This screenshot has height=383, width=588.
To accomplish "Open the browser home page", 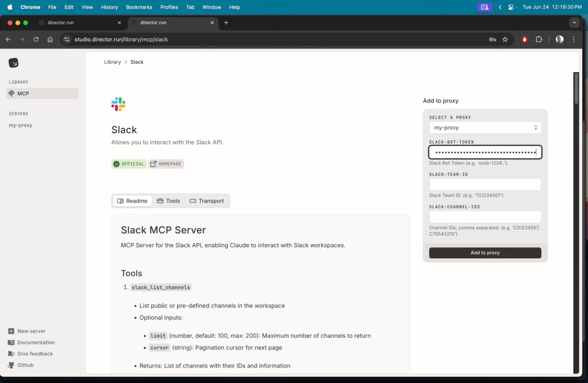I will coord(50,39).
